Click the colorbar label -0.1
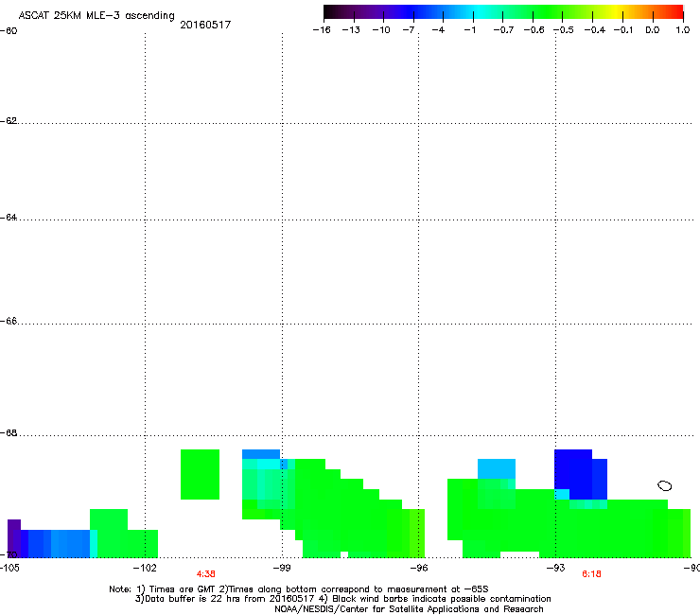 tap(623, 30)
